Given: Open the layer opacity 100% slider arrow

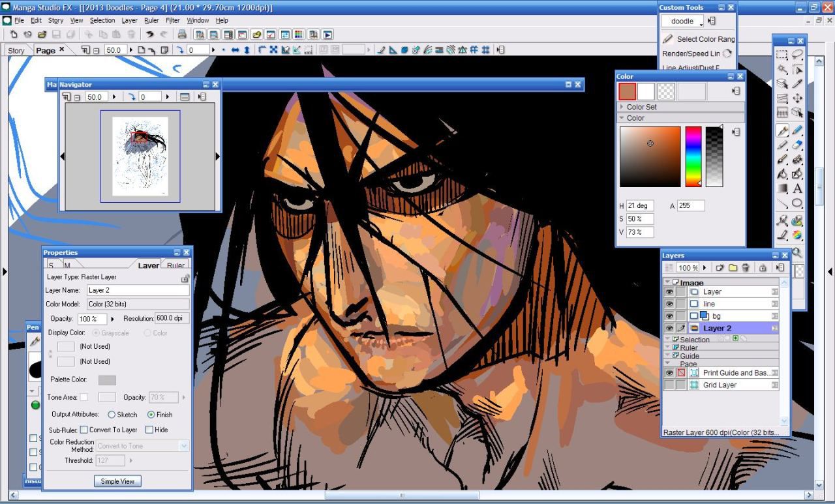Looking at the screenshot, I should (x=705, y=268).
